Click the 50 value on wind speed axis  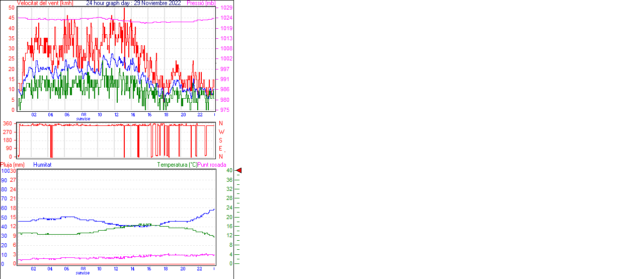pos(12,8)
